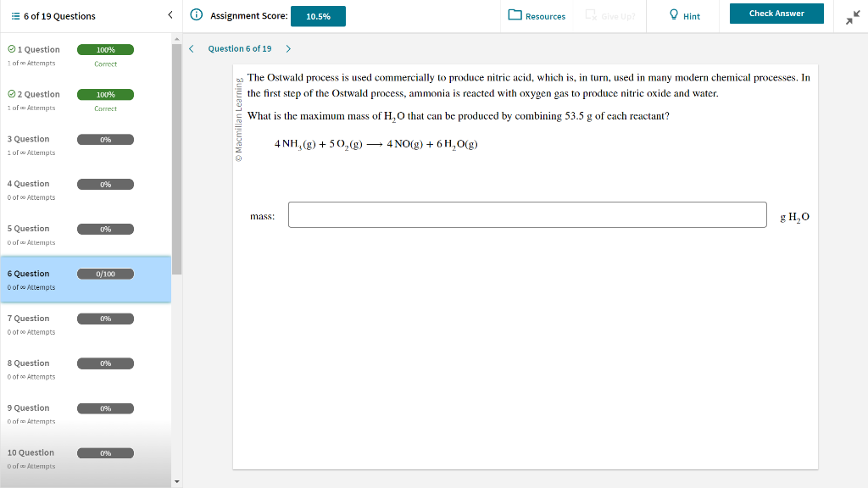The height and width of the screenshot is (488, 868).
Task: Click the Question 6 of 19 label
Action: pos(240,48)
